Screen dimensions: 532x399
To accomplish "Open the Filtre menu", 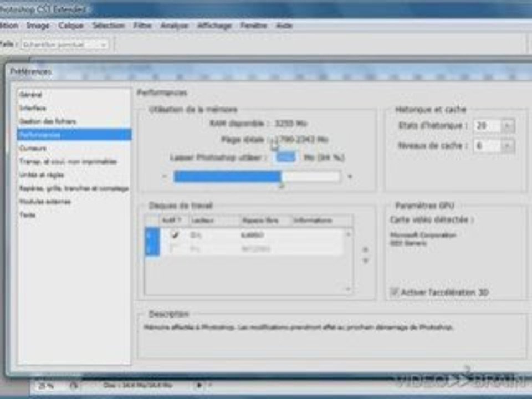I will [x=142, y=25].
